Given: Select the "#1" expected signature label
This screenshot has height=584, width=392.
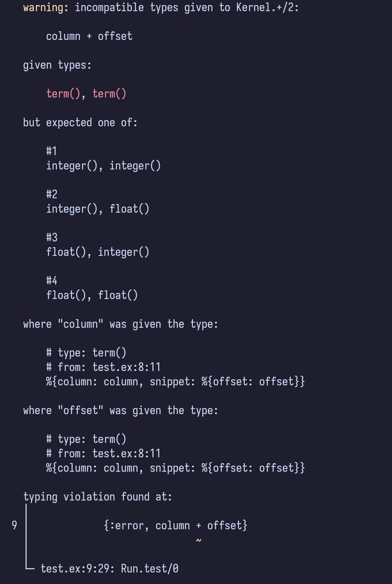Looking at the screenshot, I should click(51, 151).
